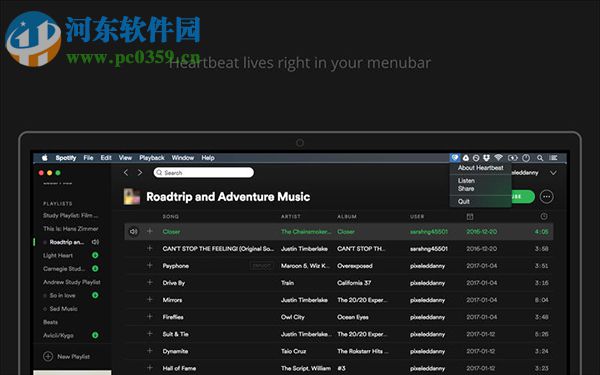Image resolution: width=600 pixels, height=375 pixels.
Task: Add Mirrors with its plus icon
Action: 150,299
